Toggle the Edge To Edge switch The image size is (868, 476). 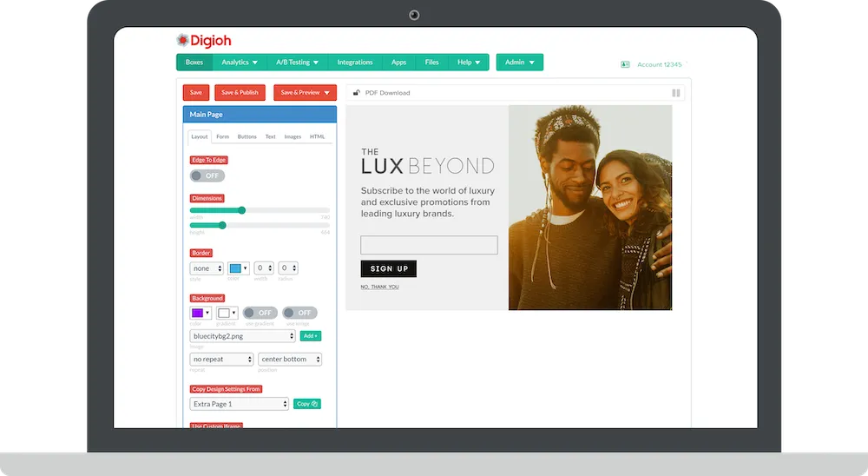(x=207, y=175)
